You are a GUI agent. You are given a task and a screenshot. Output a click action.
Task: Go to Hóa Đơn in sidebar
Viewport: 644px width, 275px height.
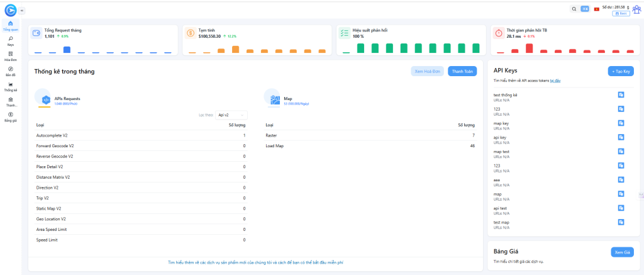(x=11, y=55)
